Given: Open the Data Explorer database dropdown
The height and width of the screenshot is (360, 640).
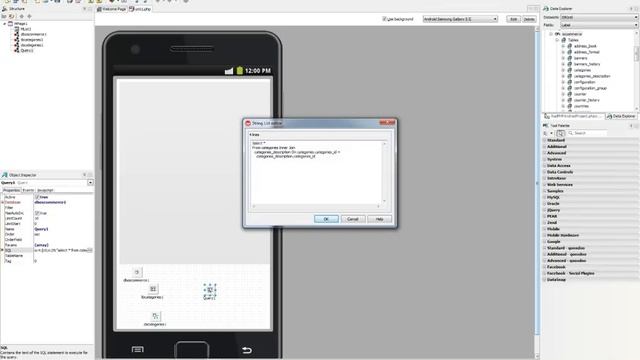Looking at the screenshot, I should tap(598, 18).
